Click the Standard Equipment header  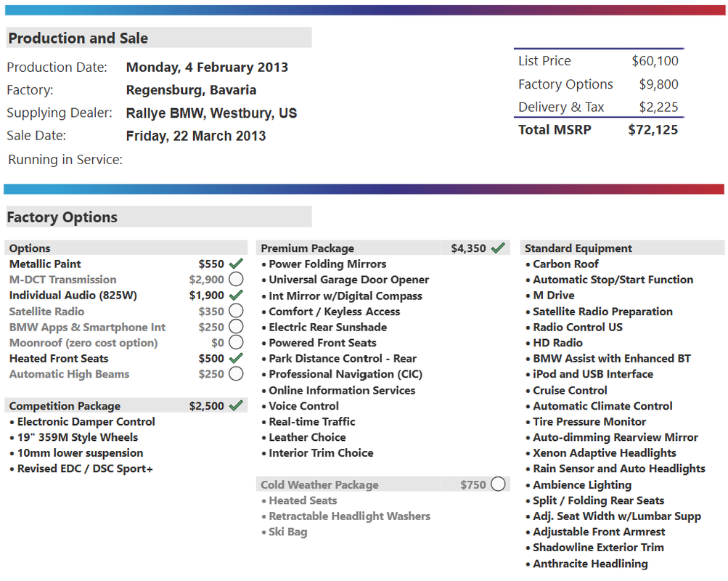tap(578, 248)
